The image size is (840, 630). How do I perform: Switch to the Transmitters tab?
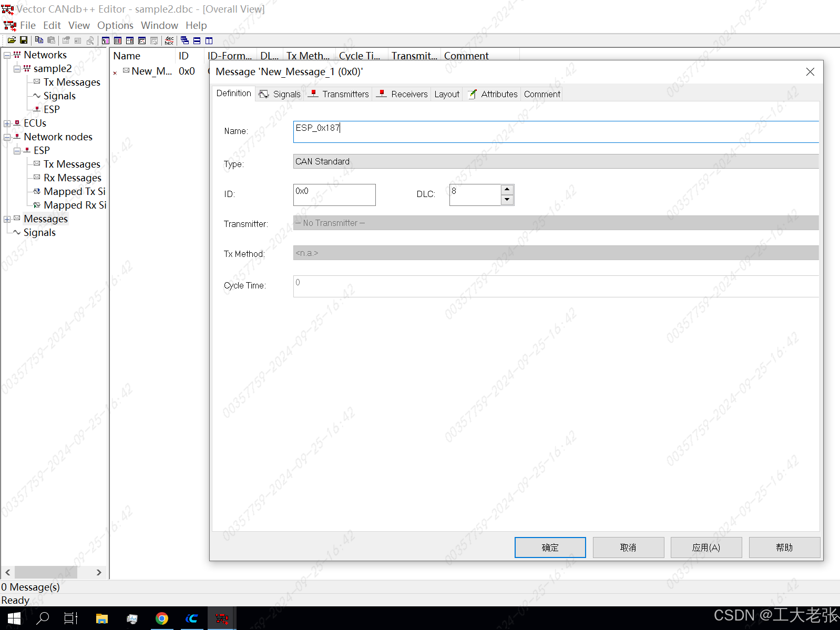(x=339, y=94)
